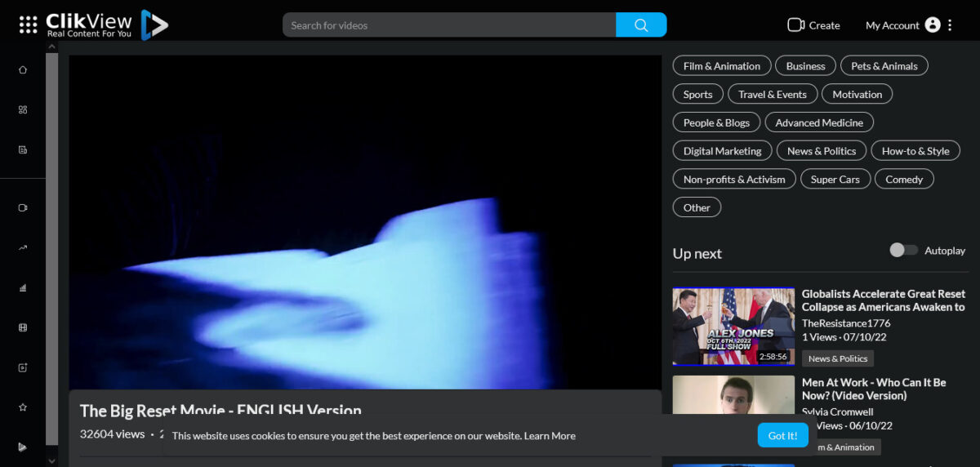Open the trending arrow icon in sidebar
The height and width of the screenshot is (467, 980).
pos(23,247)
